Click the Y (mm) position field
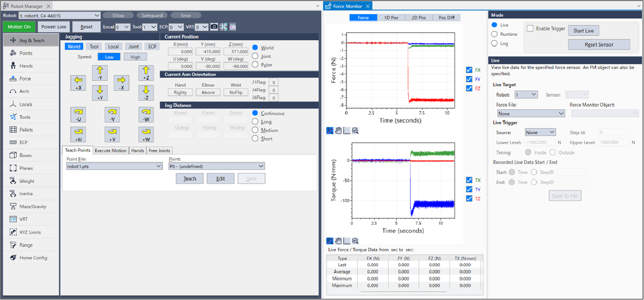The width and height of the screenshot is (644, 300). [208, 52]
